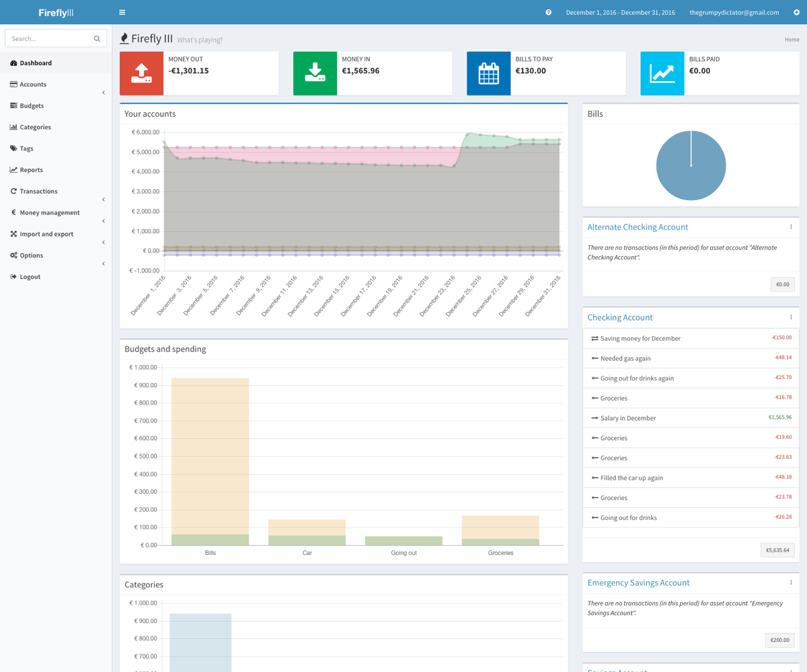The width and height of the screenshot is (807, 672).
Task: Open the Checking Account link
Action: click(619, 317)
